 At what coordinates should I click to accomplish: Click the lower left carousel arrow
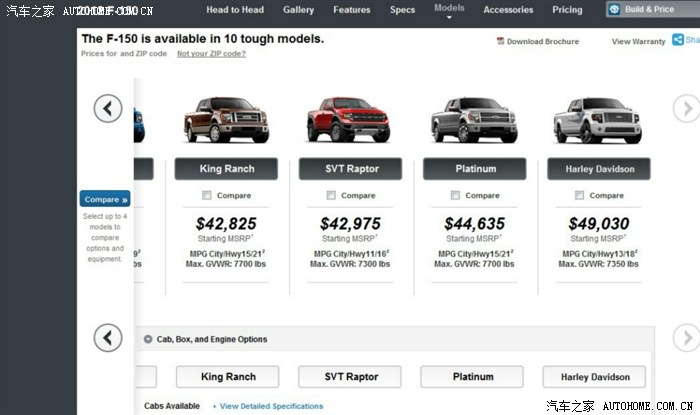pos(108,338)
